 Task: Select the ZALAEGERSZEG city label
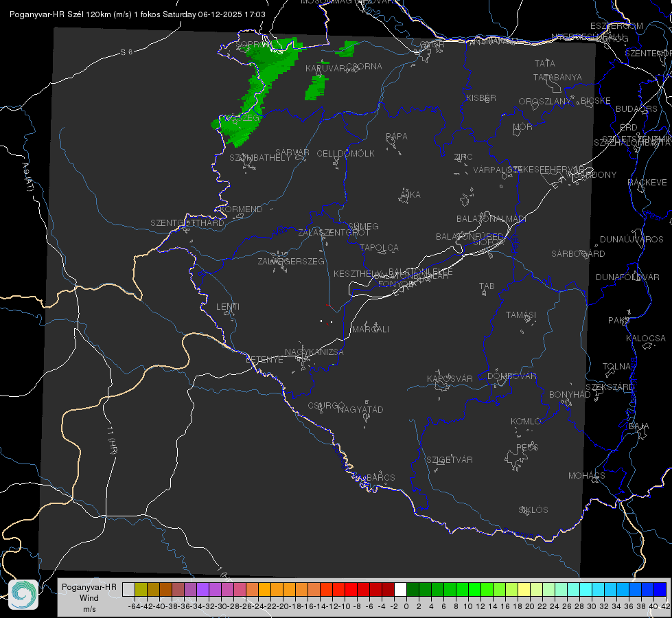pos(290,261)
